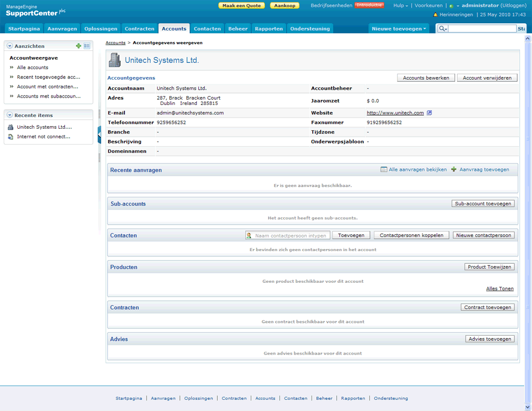
Task: Click the footer Startpagina link
Action: 129,398
